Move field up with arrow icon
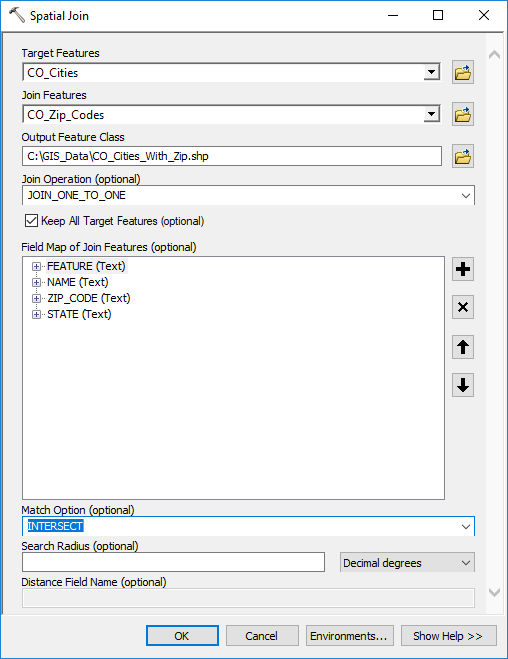 coord(463,347)
